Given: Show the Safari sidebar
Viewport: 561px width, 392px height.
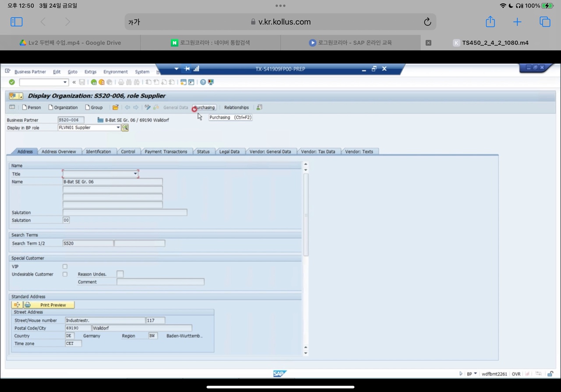Looking at the screenshot, I should [x=16, y=21].
